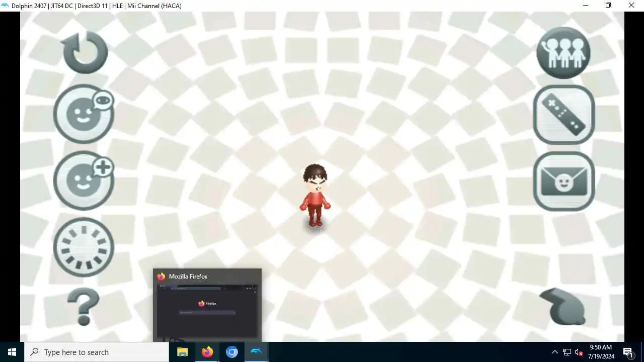
Task: Minimize the Dolphin window
Action: [586, 6]
